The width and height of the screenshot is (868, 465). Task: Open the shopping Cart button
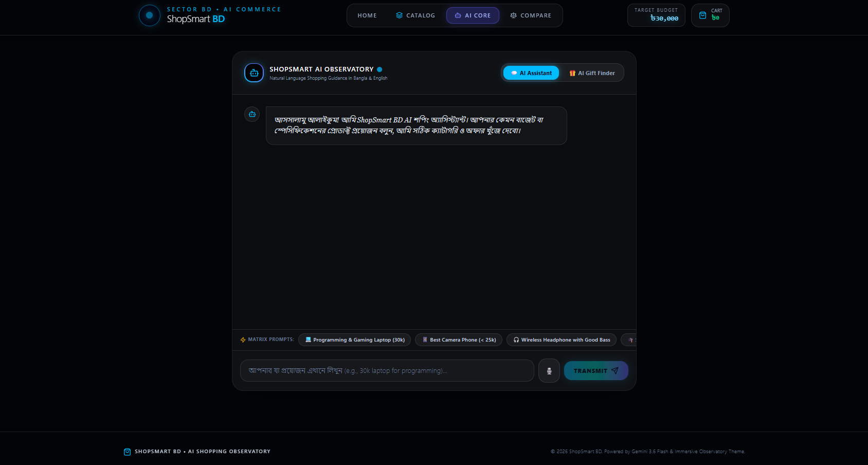coord(710,15)
